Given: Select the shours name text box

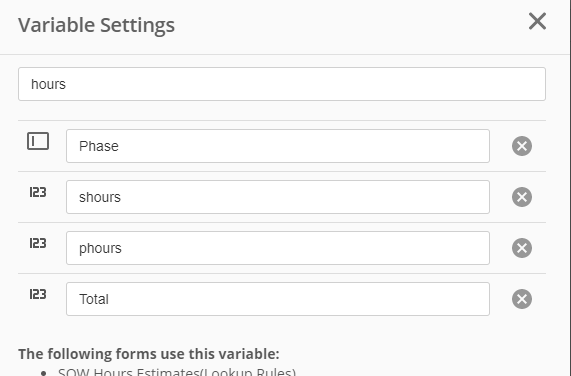Looking at the screenshot, I should tap(278, 197).
